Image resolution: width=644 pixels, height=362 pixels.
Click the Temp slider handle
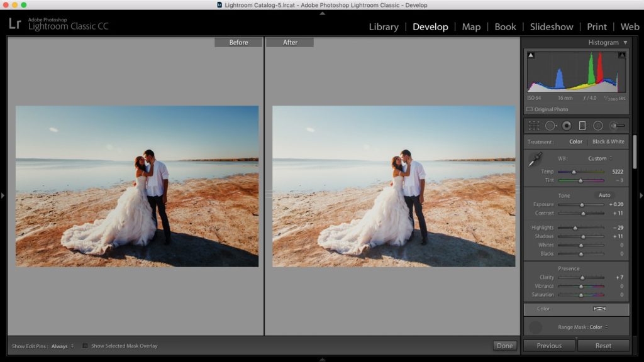[x=574, y=172]
